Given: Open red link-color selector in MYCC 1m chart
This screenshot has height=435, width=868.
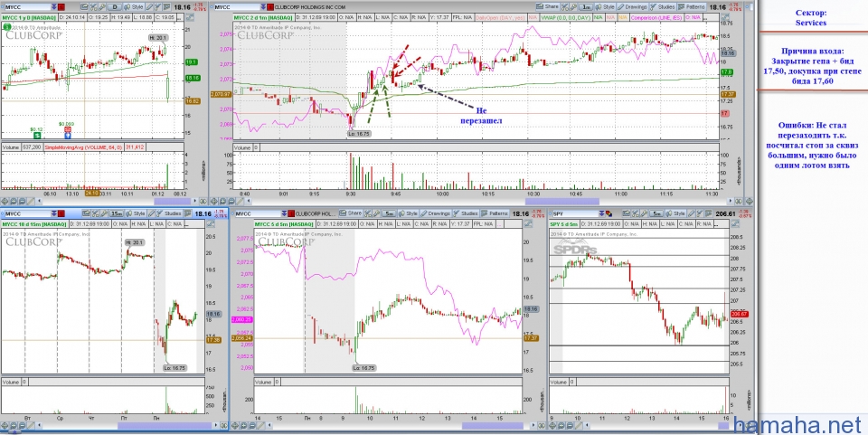Looking at the screenshot, I should pyautogui.click(x=270, y=6).
